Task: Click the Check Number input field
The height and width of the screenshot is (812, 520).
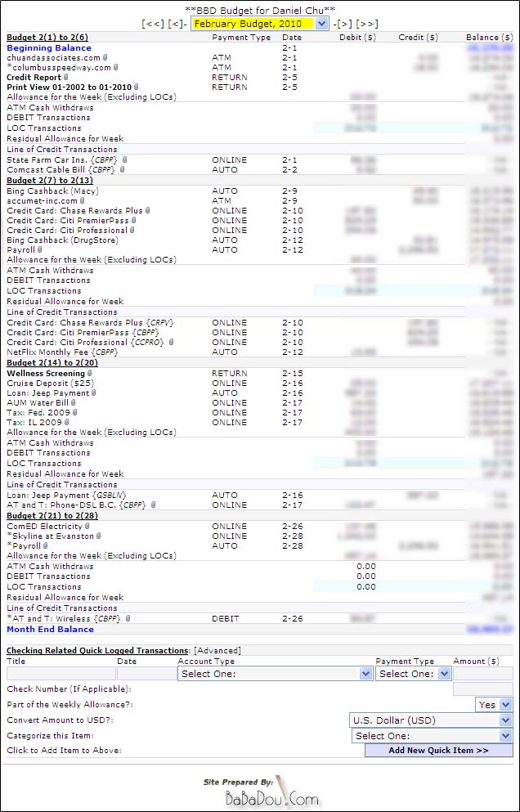Action: click(483, 689)
